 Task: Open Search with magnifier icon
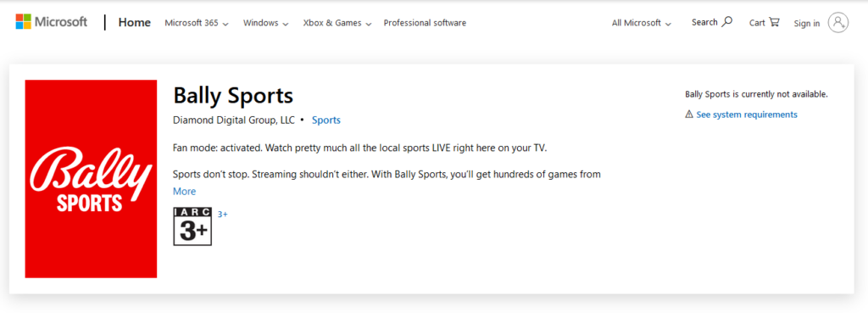point(712,22)
